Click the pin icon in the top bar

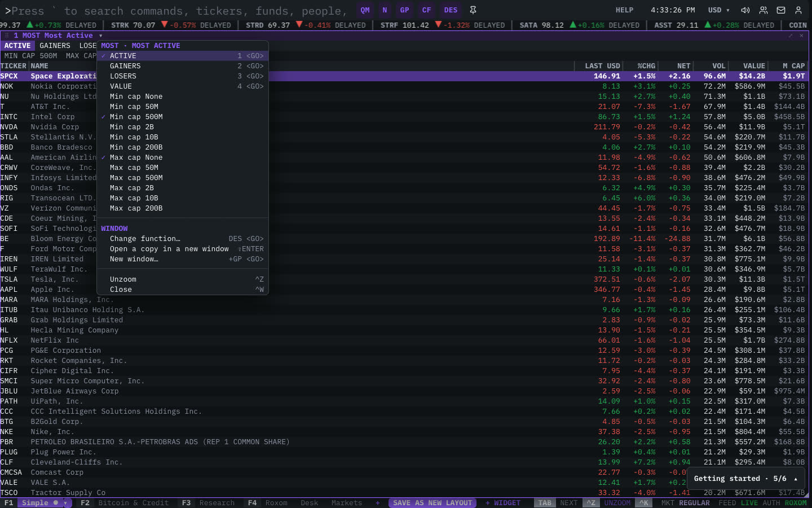tap(473, 10)
